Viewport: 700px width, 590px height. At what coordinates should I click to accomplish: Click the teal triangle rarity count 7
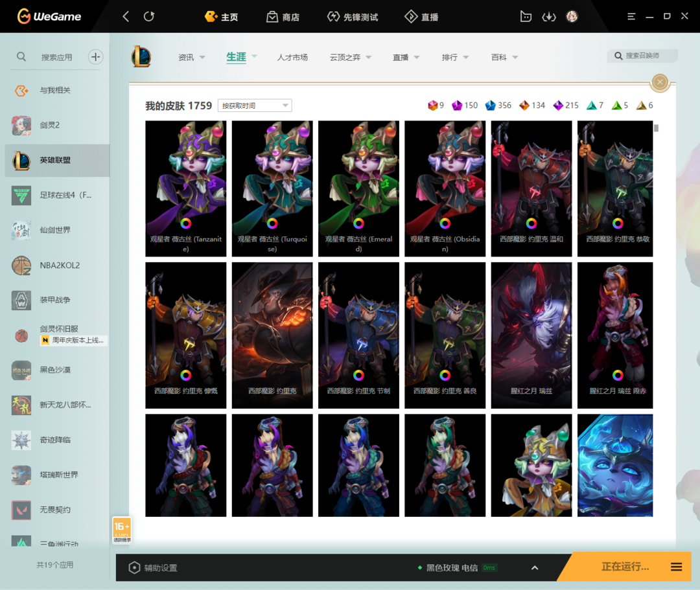coord(595,106)
